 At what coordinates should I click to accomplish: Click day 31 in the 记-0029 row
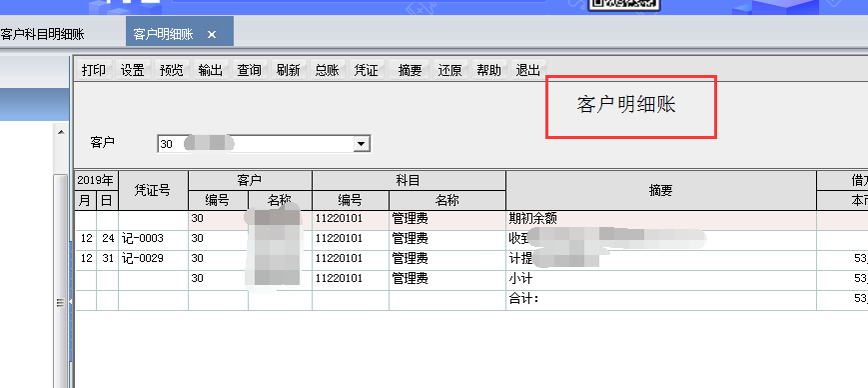click(x=108, y=259)
